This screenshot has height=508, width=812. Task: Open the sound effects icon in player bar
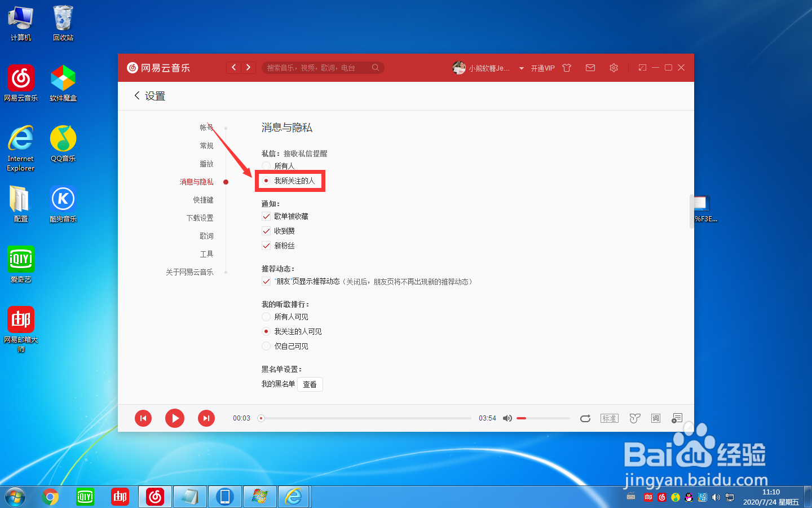635,418
